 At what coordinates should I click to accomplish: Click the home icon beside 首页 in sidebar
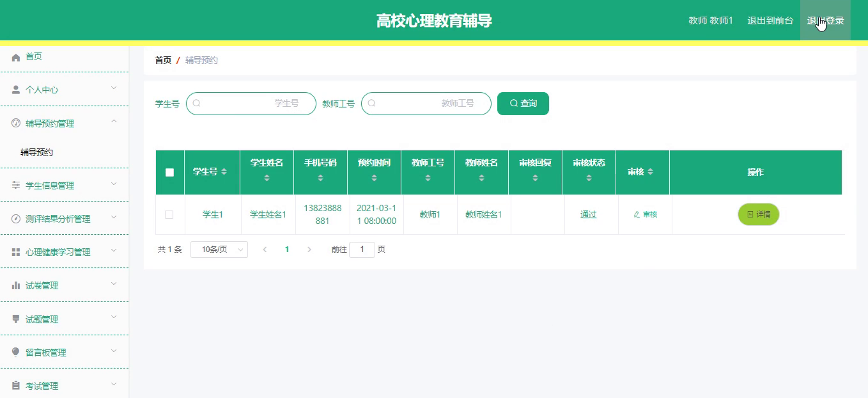click(16, 57)
